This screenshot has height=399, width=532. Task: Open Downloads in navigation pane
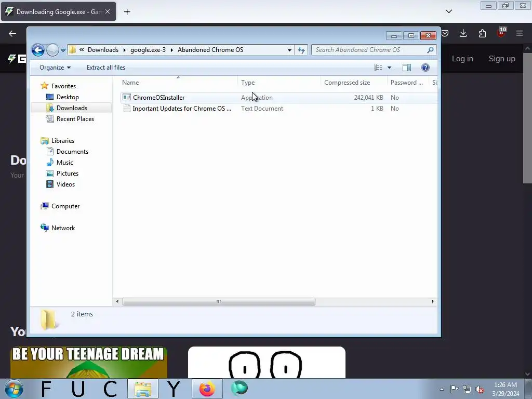[72, 108]
